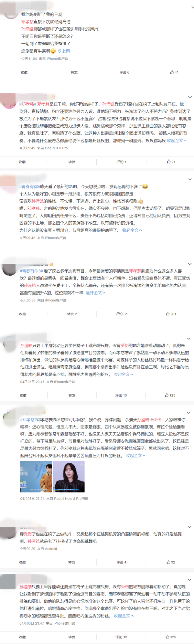Open the woman in black photo thumbnail
The width and height of the screenshot is (194, 644).
(69, 477)
